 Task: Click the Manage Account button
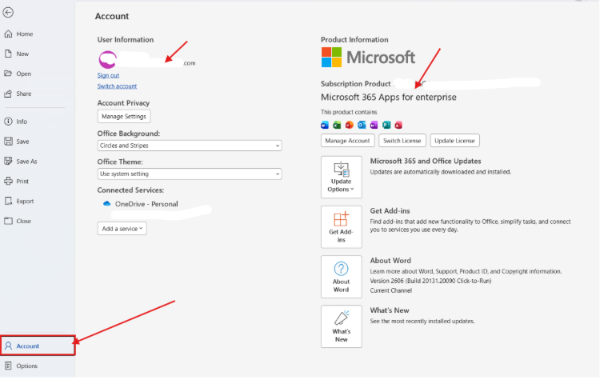[x=347, y=141]
